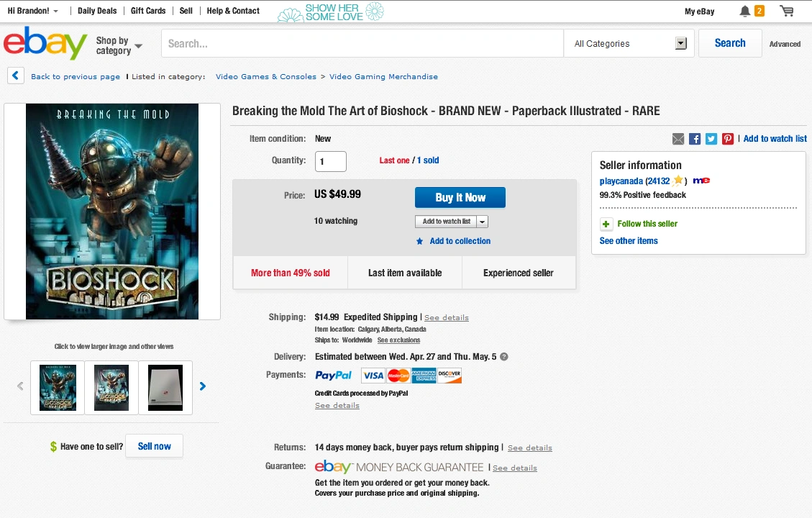This screenshot has width=812, height=518.
Task: Open Daily Deals in top menu
Action: 97,11
